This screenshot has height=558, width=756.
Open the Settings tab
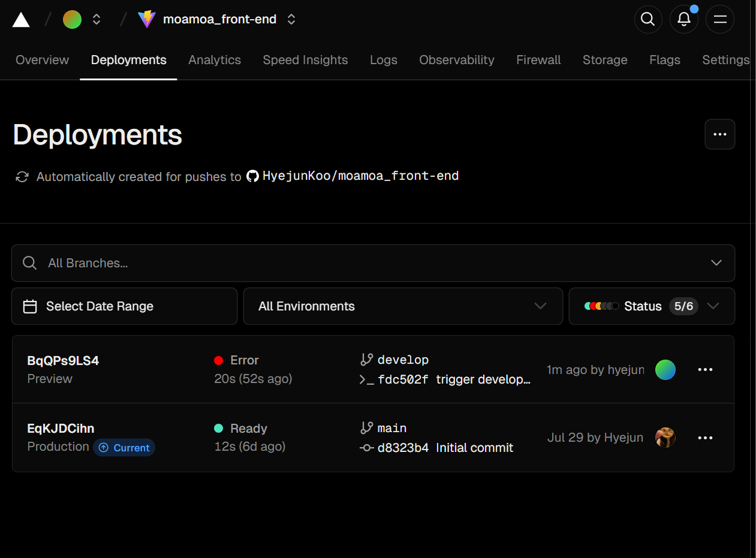(726, 60)
